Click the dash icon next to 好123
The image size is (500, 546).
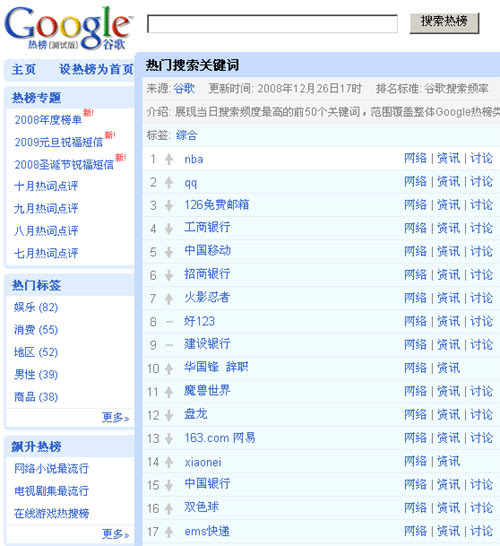click(x=169, y=322)
